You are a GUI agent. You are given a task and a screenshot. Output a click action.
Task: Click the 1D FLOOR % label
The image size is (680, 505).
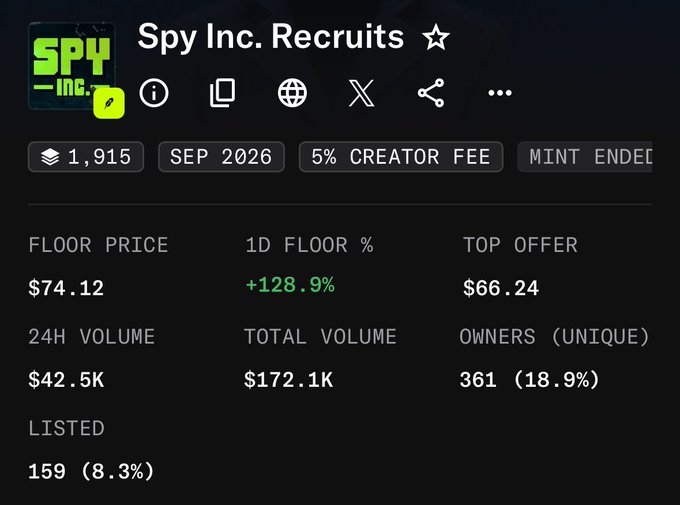(x=309, y=245)
